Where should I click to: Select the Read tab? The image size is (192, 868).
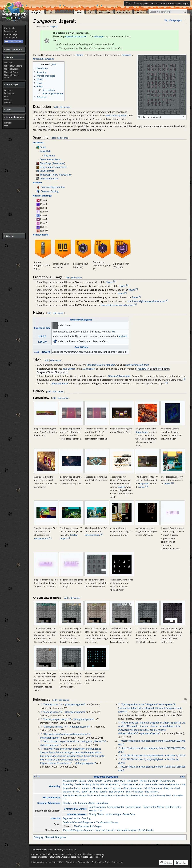(79, 12)
